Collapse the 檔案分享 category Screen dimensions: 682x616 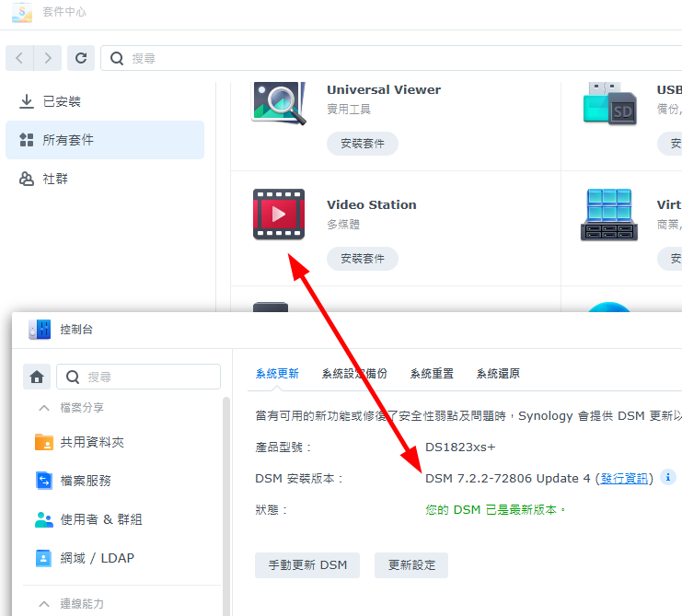tap(44, 408)
